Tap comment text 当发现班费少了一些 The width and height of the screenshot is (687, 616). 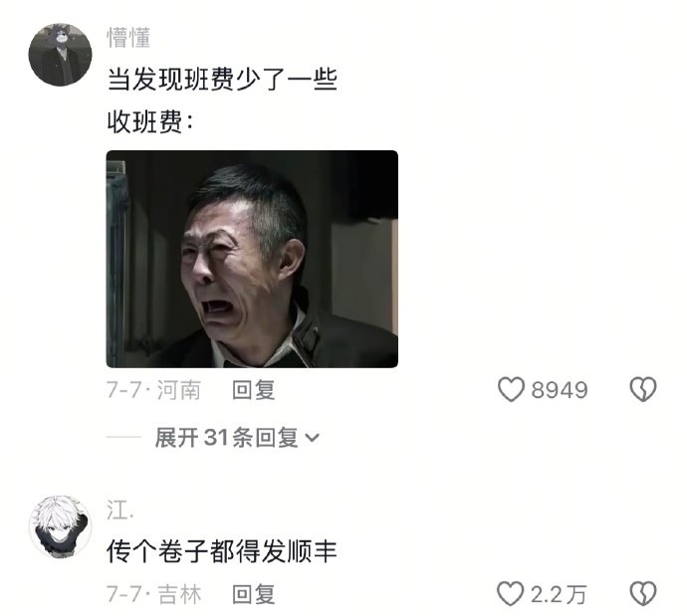[222, 80]
